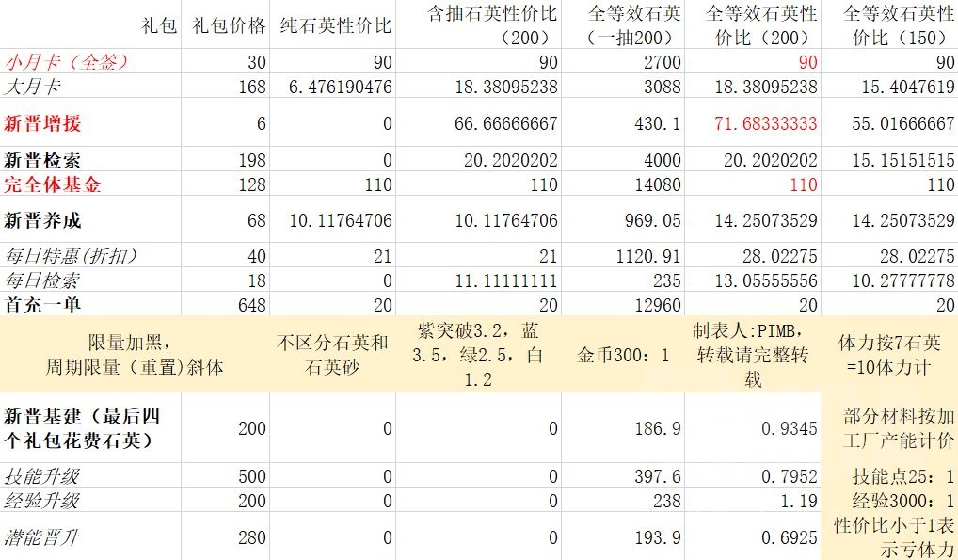Viewport: 958px width, 560px height.
Task: Select cell 430.1 in 新晋增援 row
Action: tap(623, 122)
